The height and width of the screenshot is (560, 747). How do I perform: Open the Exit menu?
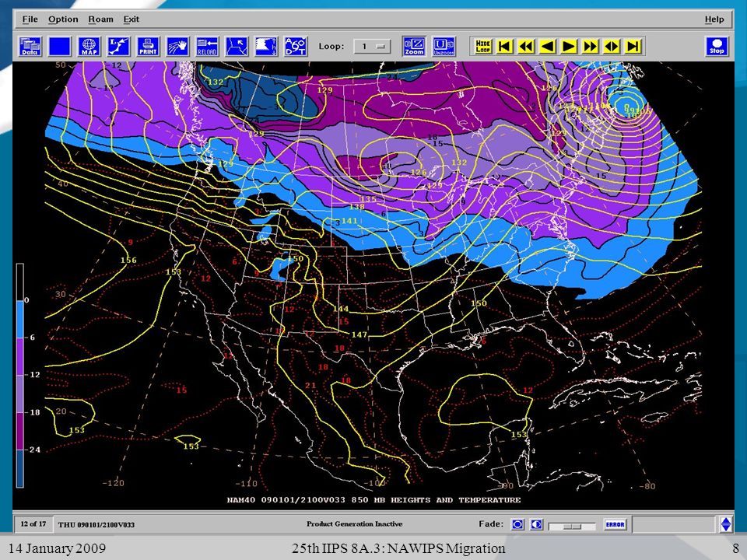[x=131, y=19]
